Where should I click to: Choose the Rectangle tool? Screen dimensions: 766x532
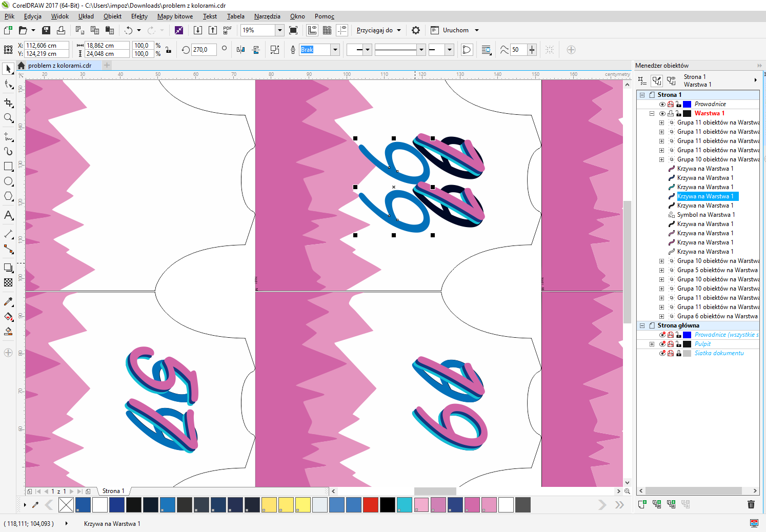[8, 167]
